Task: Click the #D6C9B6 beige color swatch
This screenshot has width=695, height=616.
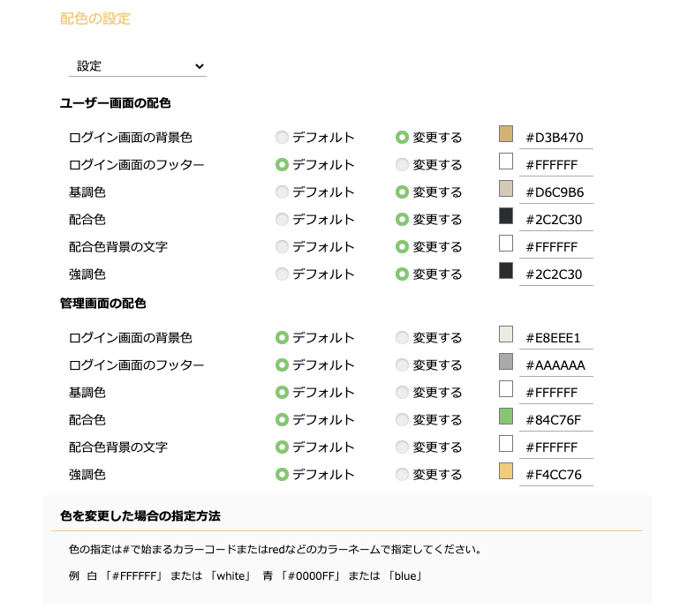Action: [506, 188]
